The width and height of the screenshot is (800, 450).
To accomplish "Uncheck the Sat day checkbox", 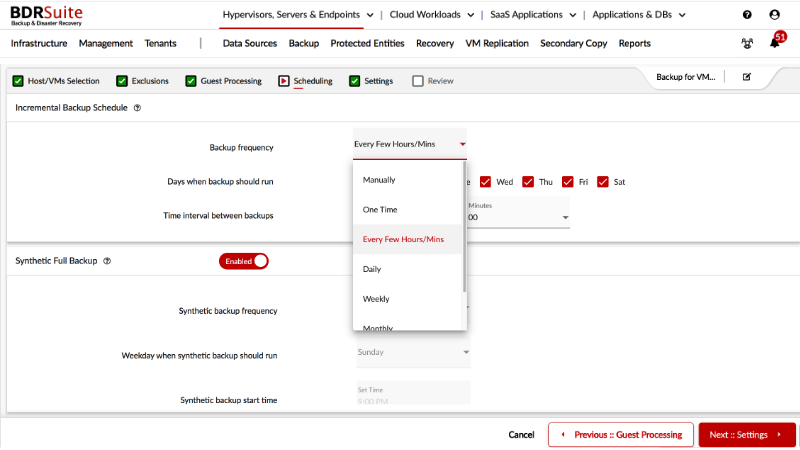I will coord(603,182).
